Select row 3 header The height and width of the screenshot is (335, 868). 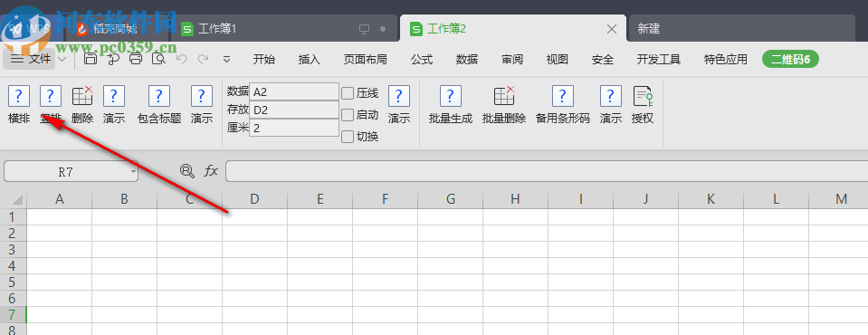[x=14, y=249]
